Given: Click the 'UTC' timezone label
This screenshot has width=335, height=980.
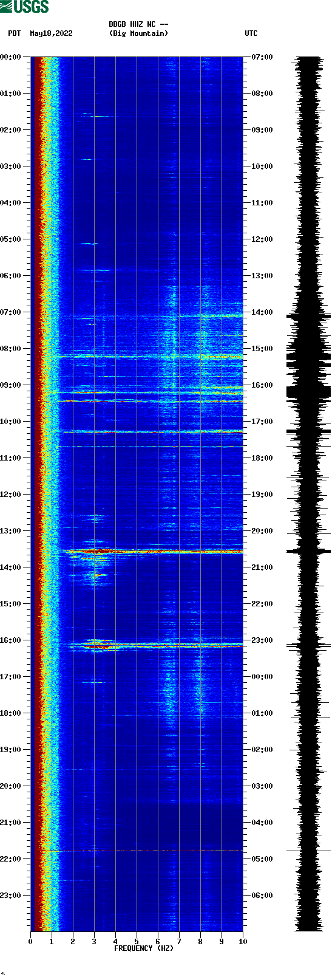Looking at the screenshot, I should [251, 33].
